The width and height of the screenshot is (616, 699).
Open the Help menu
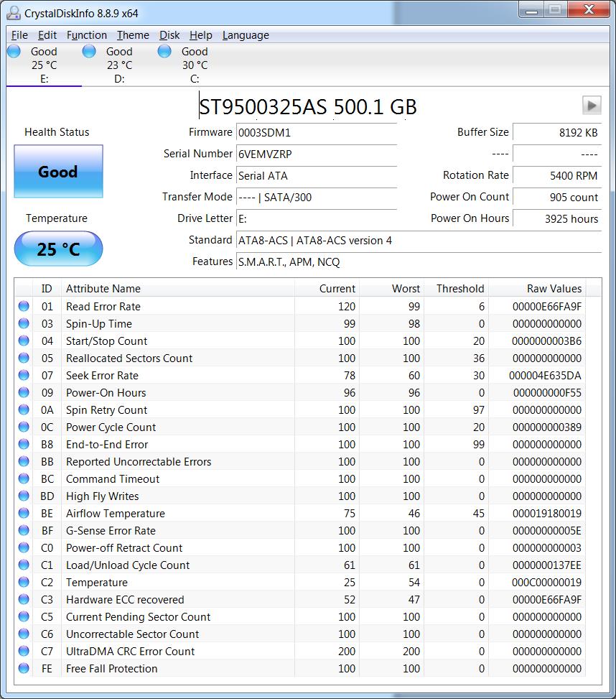[201, 35]
